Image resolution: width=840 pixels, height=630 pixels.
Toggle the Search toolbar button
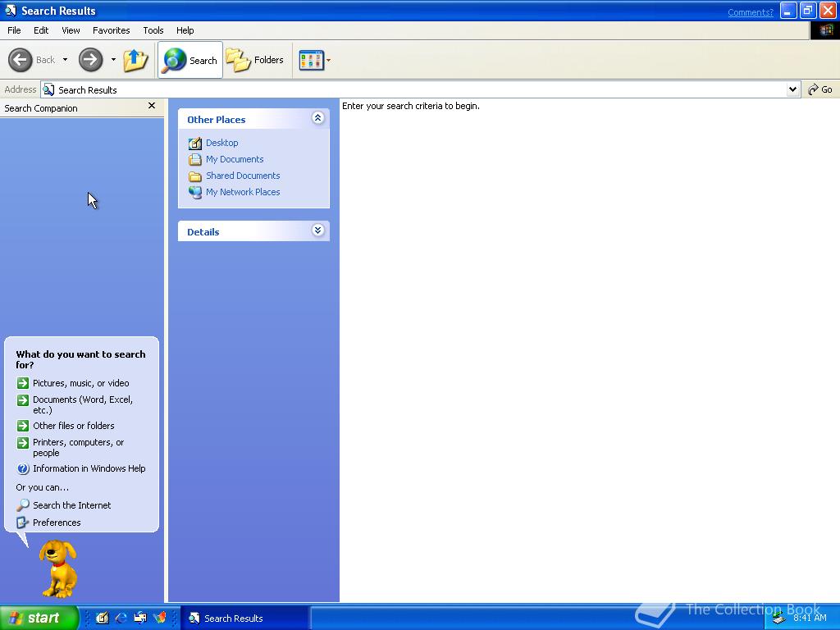[x=190, y=60]
